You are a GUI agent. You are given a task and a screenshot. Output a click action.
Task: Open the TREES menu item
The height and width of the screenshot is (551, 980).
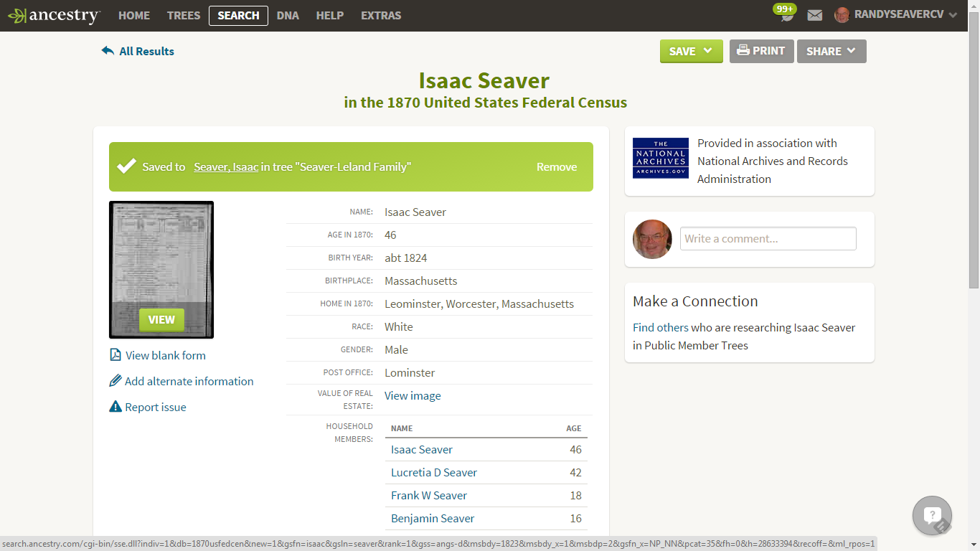click(183, 15)
